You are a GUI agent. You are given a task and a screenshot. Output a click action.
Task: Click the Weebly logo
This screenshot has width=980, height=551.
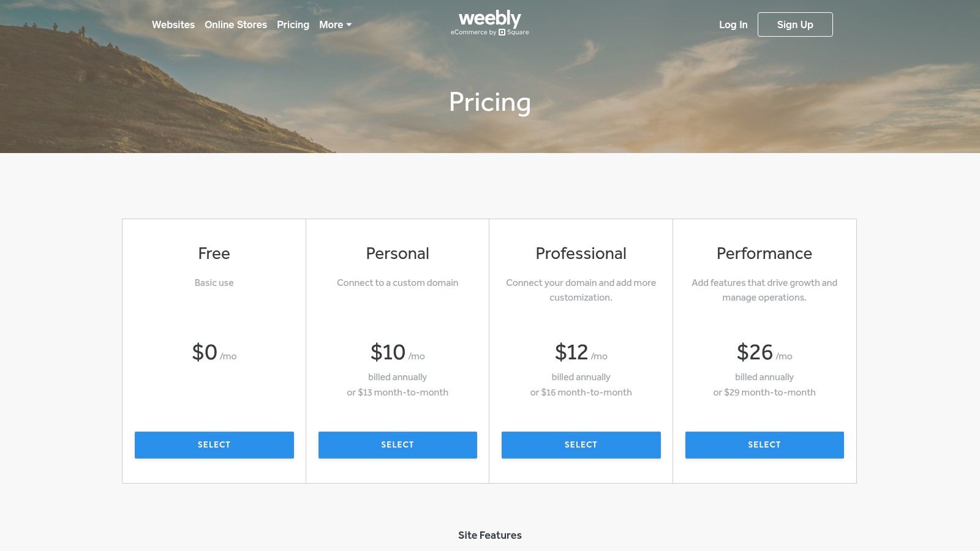pos(489,18)
